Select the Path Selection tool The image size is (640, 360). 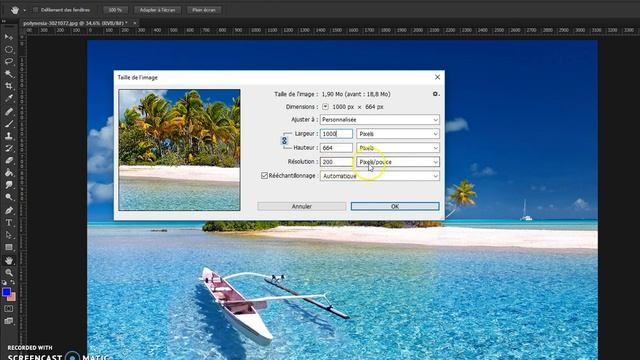(x=9, y=235)
